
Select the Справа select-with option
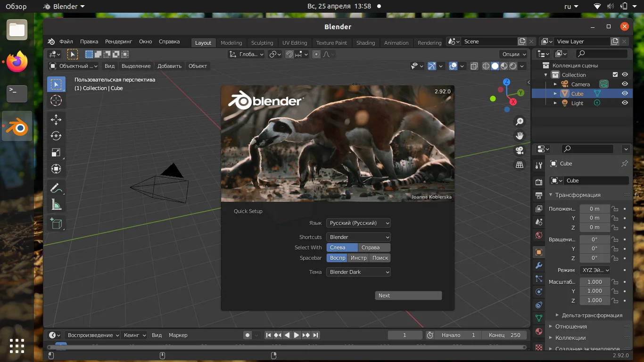(x=374, y=247)
